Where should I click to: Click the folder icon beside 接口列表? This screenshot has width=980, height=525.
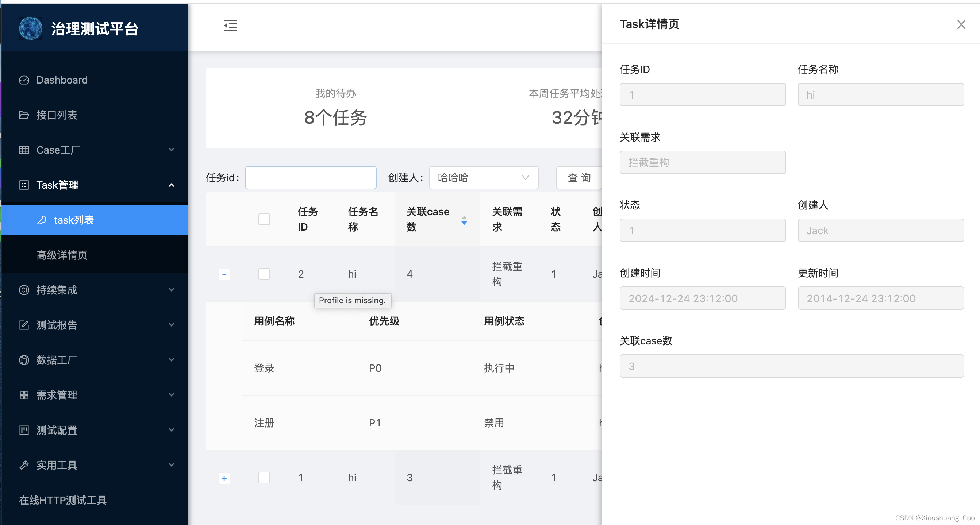(24, 115)
